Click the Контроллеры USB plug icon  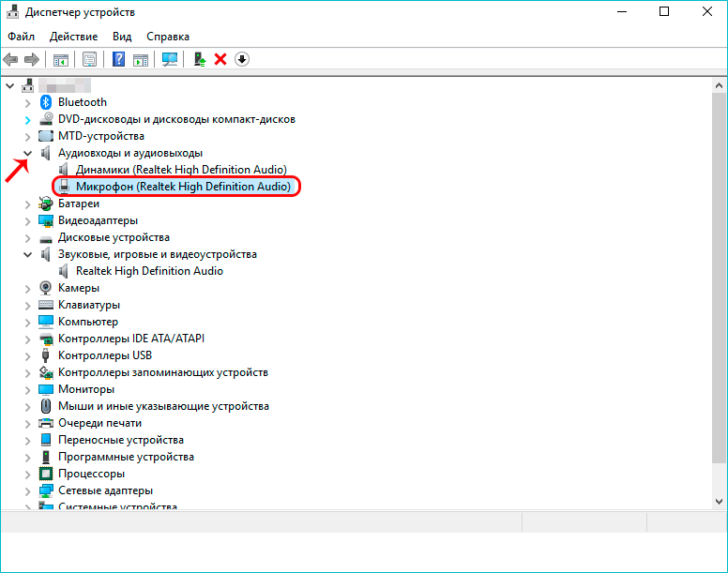[45, 355]
